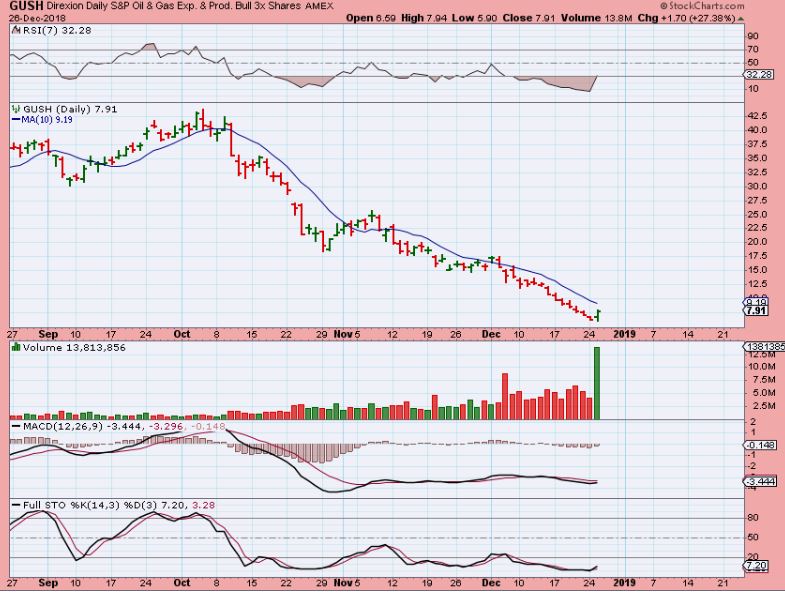This screenshot has width=785, height=595.
Task: Click the last price tag 7.91
Action: coord(756,311)
